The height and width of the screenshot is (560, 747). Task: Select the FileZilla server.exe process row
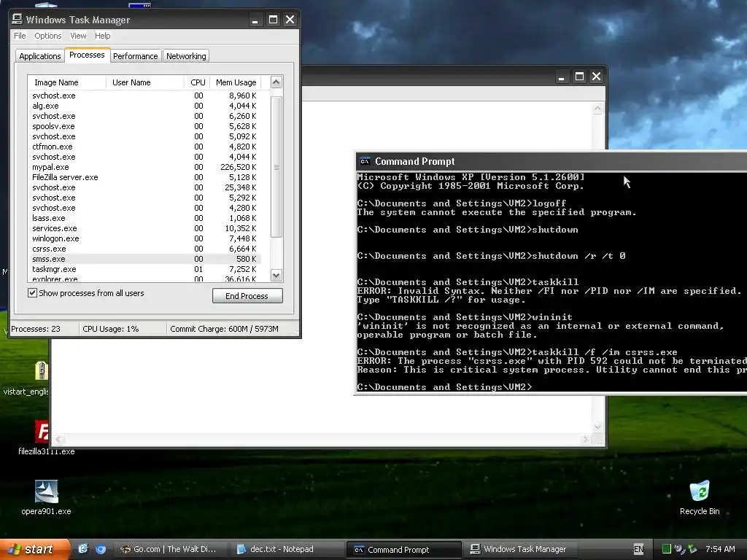pyautogui.click(x=144, y=177)
